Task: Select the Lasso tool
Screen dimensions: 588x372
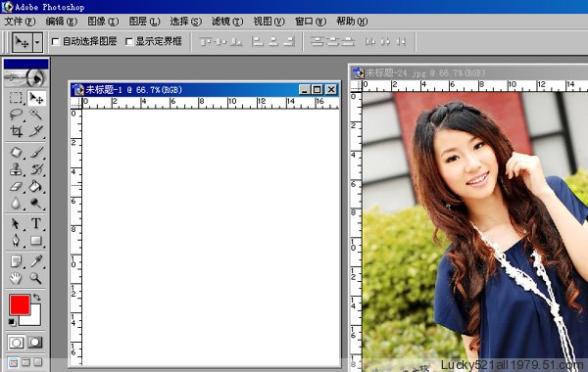Action: (x=16, y=115)
